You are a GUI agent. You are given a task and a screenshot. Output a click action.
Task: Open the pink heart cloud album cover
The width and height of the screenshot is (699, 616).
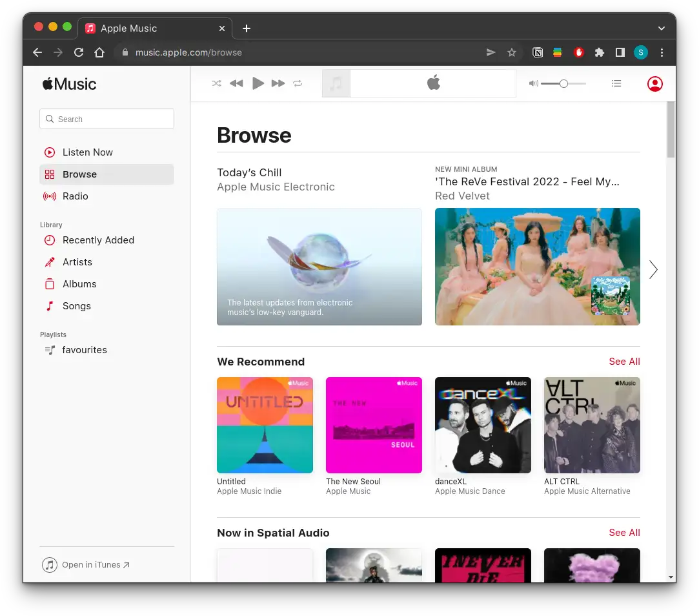click(592, 565)
